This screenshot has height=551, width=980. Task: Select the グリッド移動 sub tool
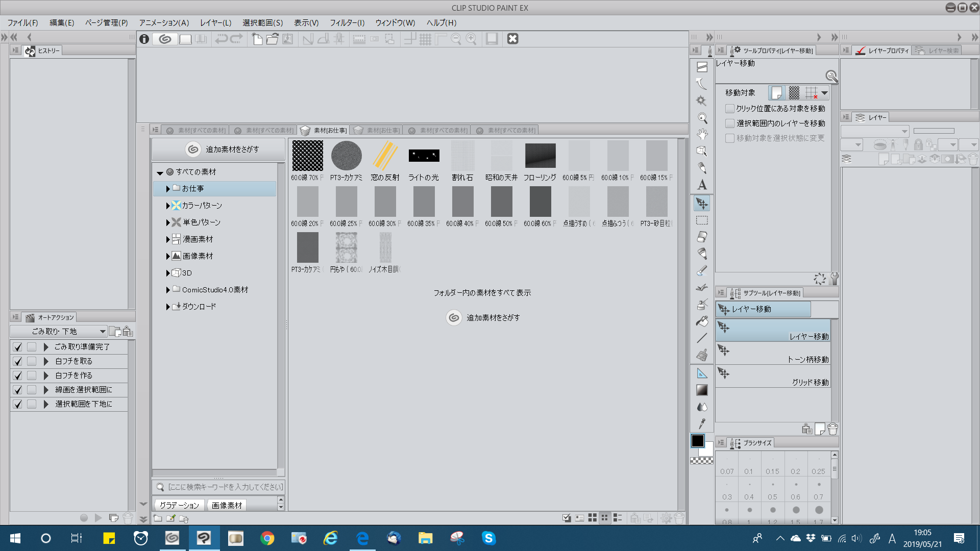(773, 376)
